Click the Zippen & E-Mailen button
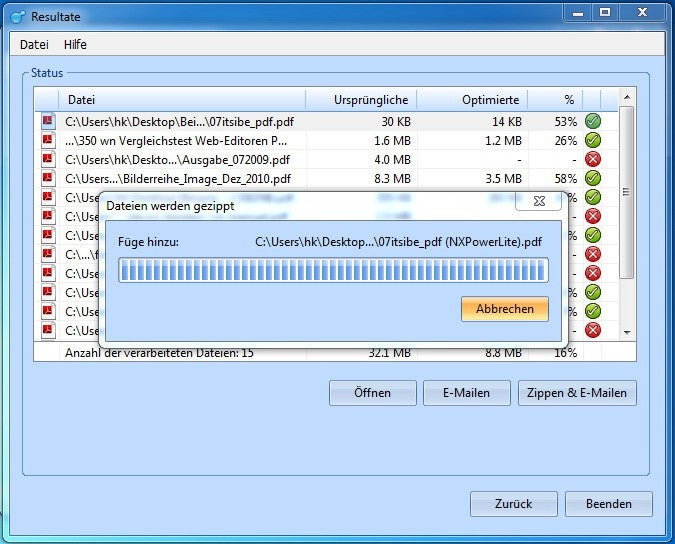Screen dimensions: 675x544 click(577, 393)
